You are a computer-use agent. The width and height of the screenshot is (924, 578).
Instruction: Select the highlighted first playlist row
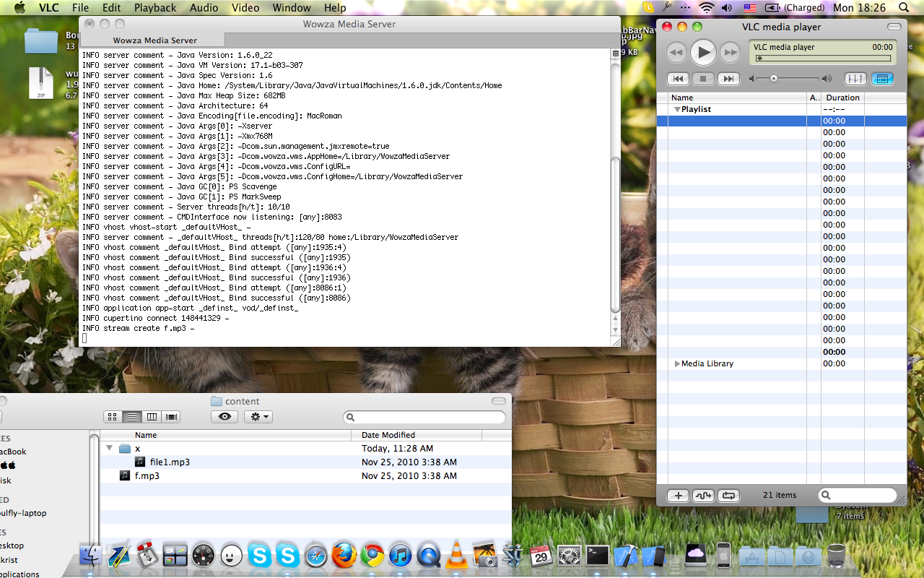click(782, 121)
